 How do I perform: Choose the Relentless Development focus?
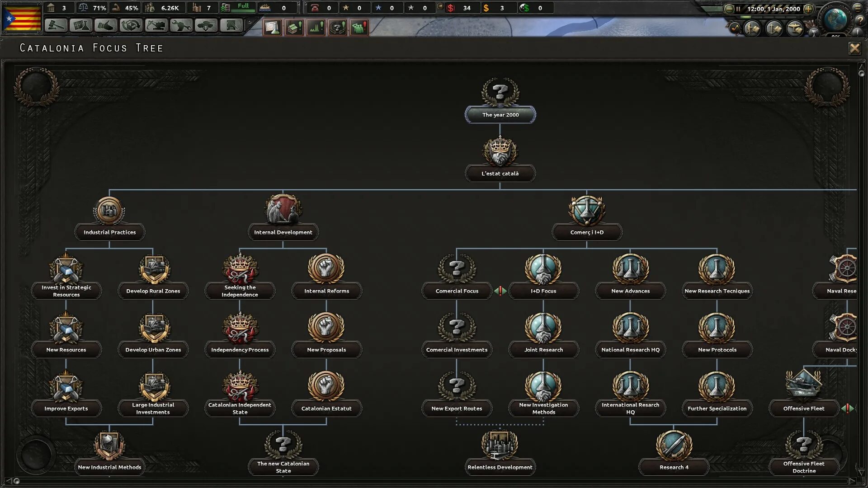coord(500,453)
